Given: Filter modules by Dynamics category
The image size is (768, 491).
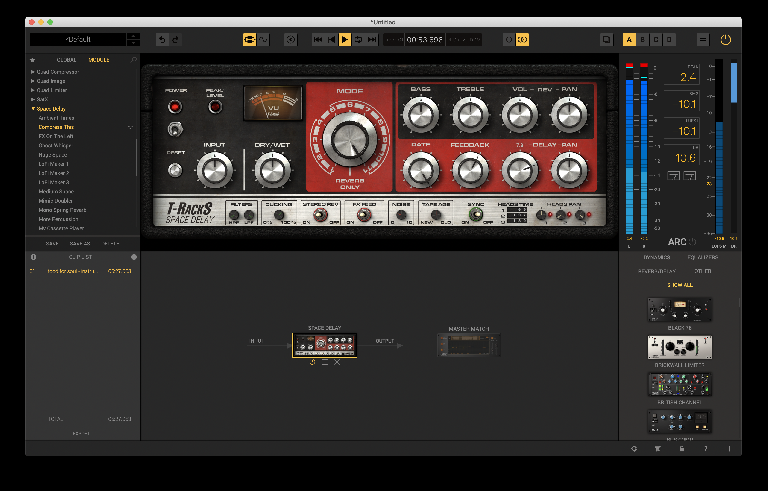Looking at the screenshot, I should [x=656, y=257].
